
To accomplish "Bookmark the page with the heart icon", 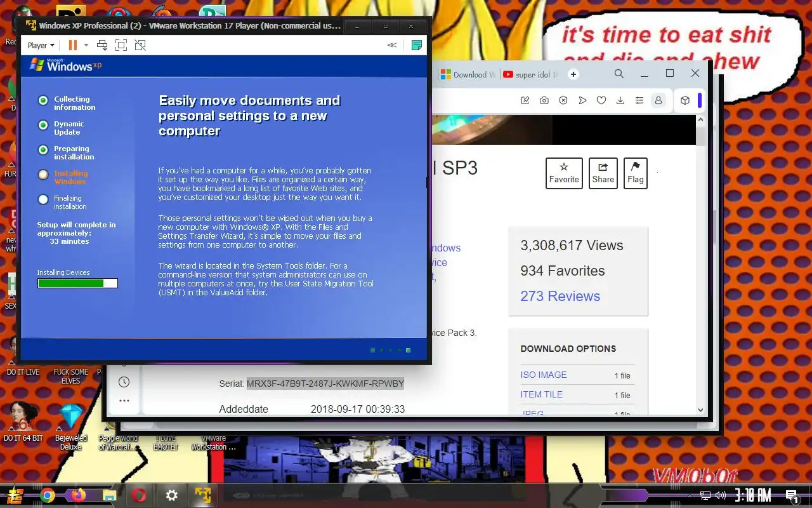I will [601, 100].
